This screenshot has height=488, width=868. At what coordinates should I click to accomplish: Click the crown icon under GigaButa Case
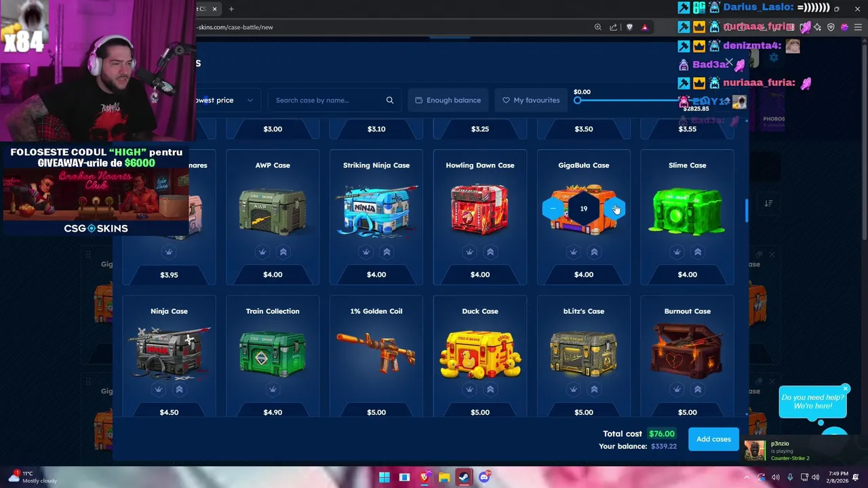tap(573, 252)
